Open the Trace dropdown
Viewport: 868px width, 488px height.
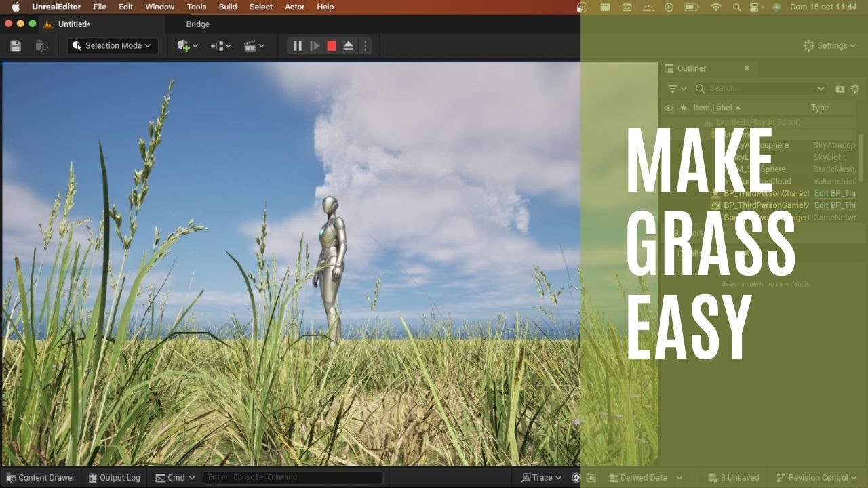pyautogui.click(x=541, y=478)
